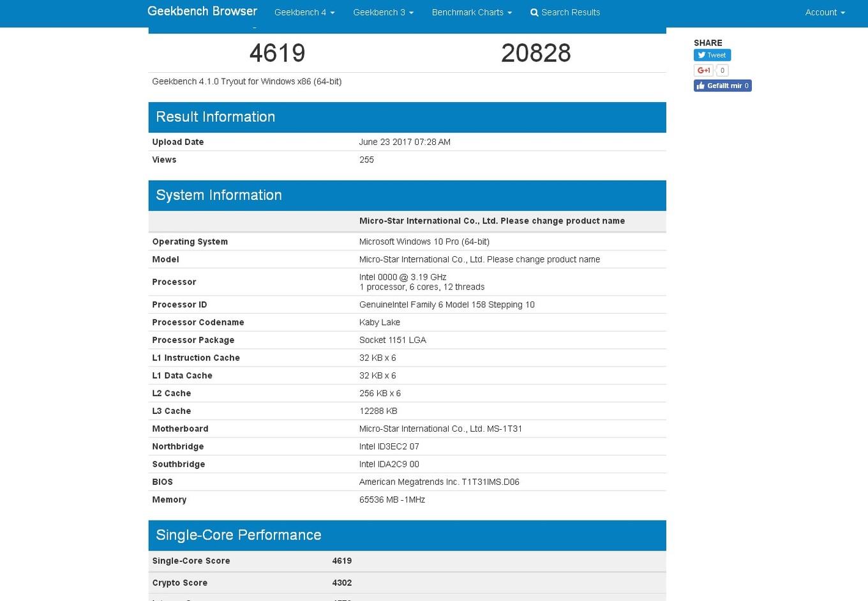
Task: Click the L1 Instruction Cache label
Action: (x=196, y=358)
